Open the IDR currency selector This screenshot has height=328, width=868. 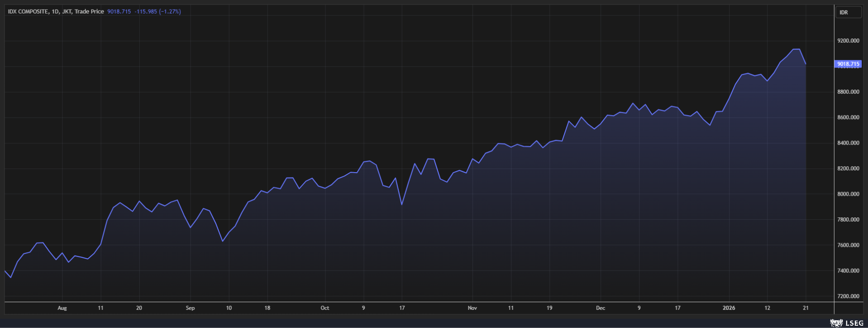[x=848, y=12]
